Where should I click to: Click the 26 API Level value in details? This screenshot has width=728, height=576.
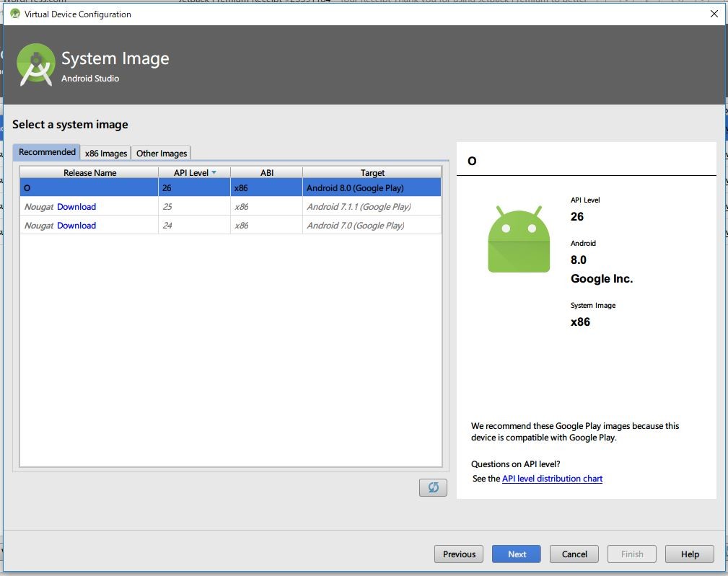coord(577,216)
